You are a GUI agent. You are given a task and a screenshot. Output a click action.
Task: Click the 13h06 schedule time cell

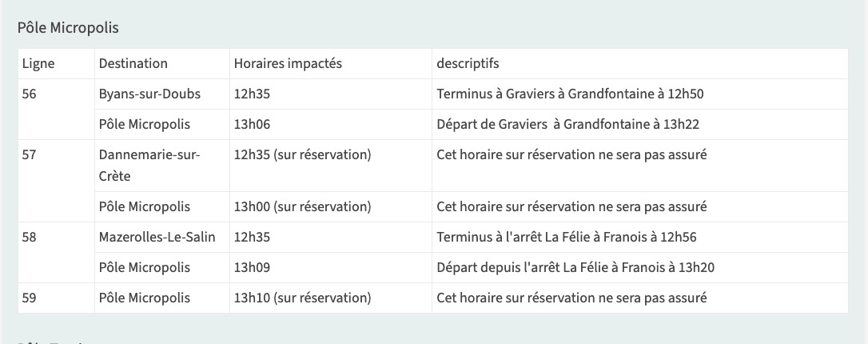(x=252, y=125)
